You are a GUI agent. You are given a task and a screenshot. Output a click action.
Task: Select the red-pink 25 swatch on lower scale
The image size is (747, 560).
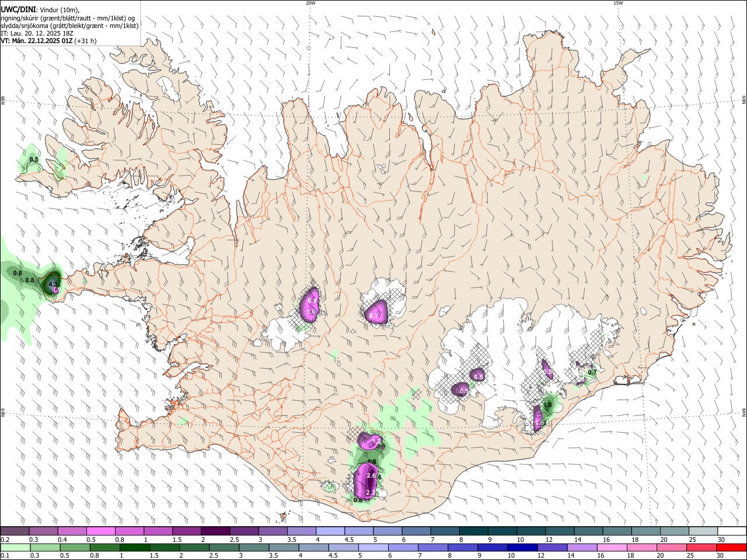701,548
